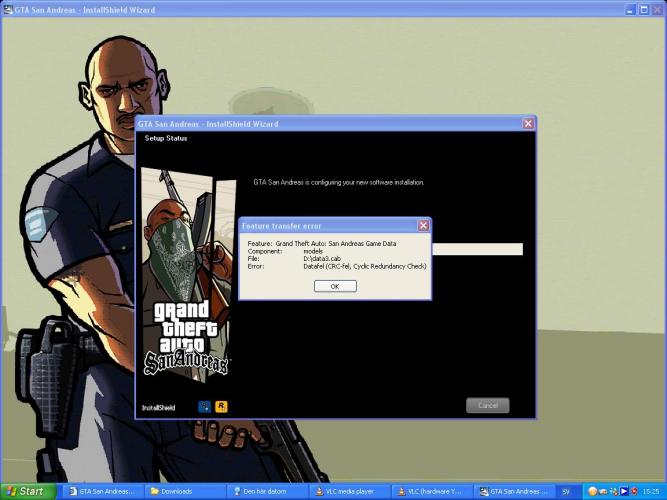
Task: Click the main window title bar icon
Action: [x=8, y=9]
